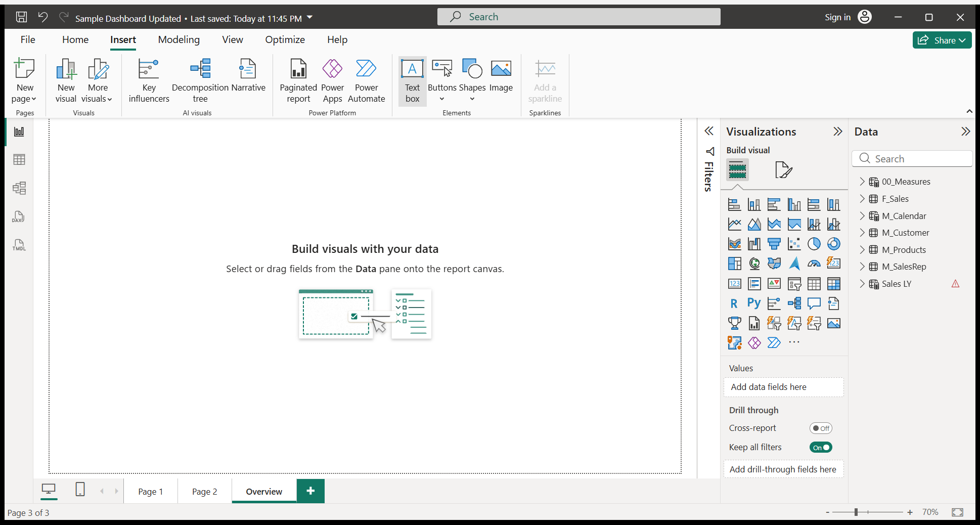Viewport: 980px width, 525px height.
Task: Adjust the zoom slider handle
Action: click(x=856, y=512)
